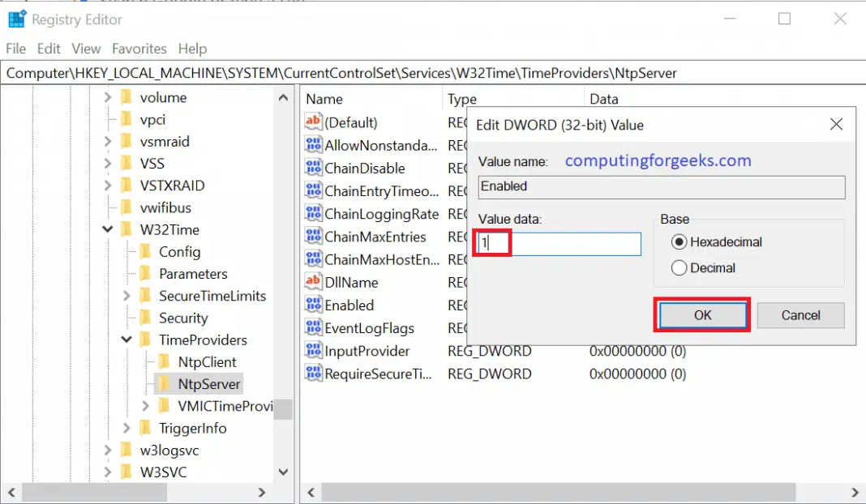The image size is (866, 504).
Task: Click the EventLogFlags value icon
Action: click(x=314, y=328)
